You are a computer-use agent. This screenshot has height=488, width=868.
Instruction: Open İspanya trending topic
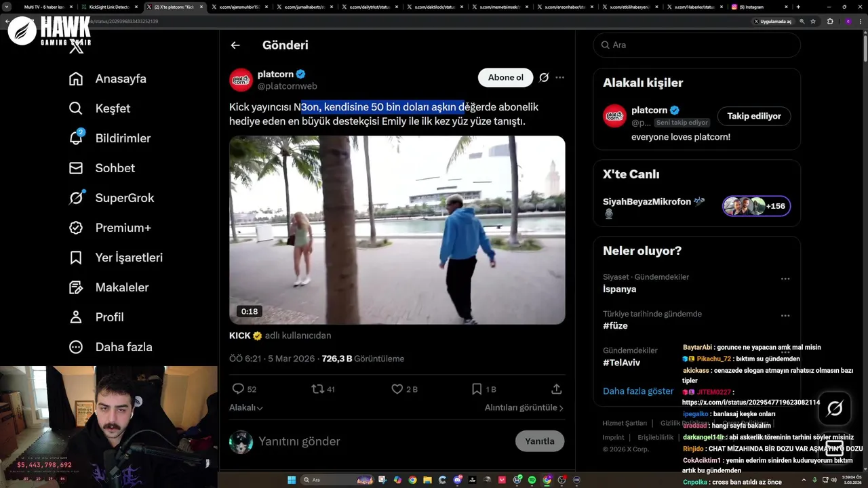pyautogui.click(x=619, y=289)
